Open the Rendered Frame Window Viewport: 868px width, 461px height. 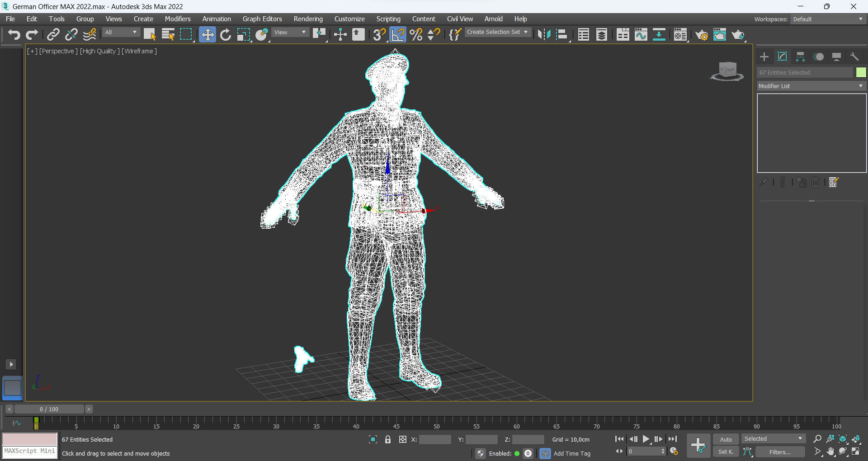(x=720, y=35)
